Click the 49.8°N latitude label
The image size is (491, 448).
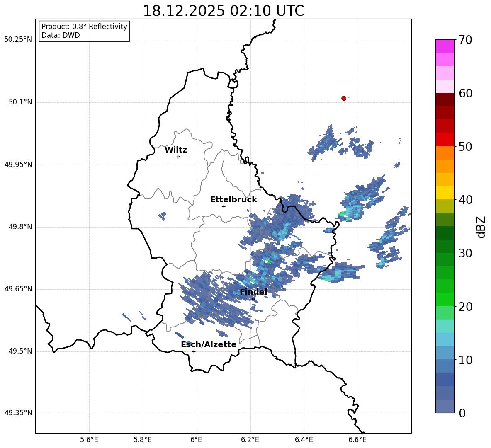[20, 227]
